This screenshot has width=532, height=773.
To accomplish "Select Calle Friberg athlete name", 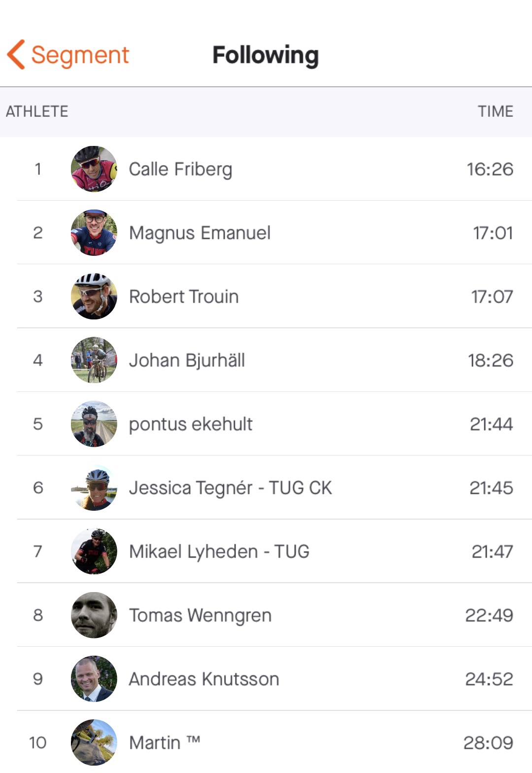I will [180, 169].
